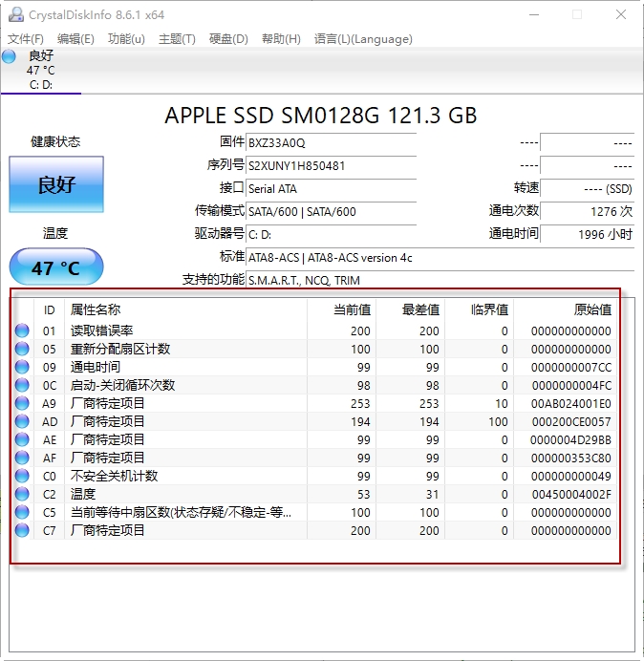
Task: Click the 属性名称 column header
Action: click(96, 309)
